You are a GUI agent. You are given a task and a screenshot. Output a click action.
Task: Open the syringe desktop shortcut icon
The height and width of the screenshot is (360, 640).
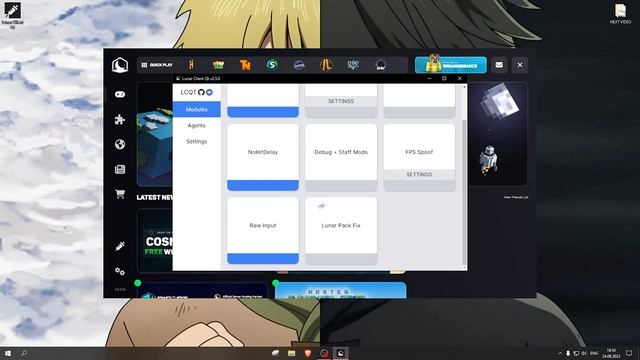13,15
